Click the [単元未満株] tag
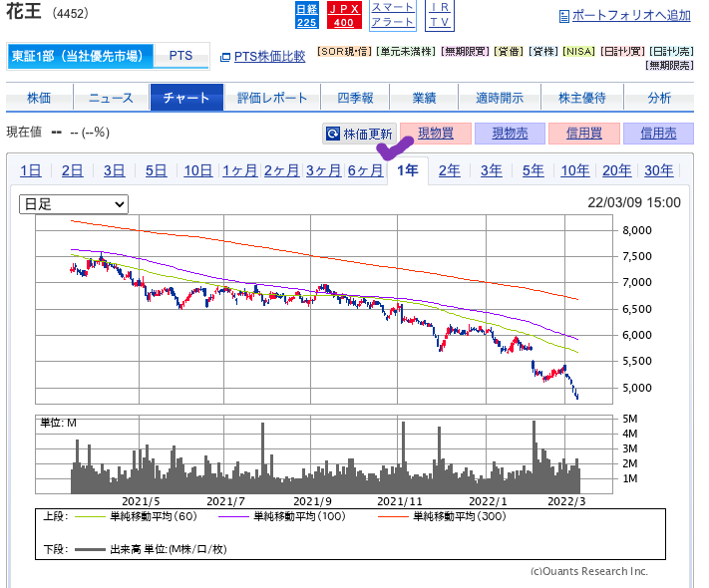Screen dimensions: 709x588 406,52
